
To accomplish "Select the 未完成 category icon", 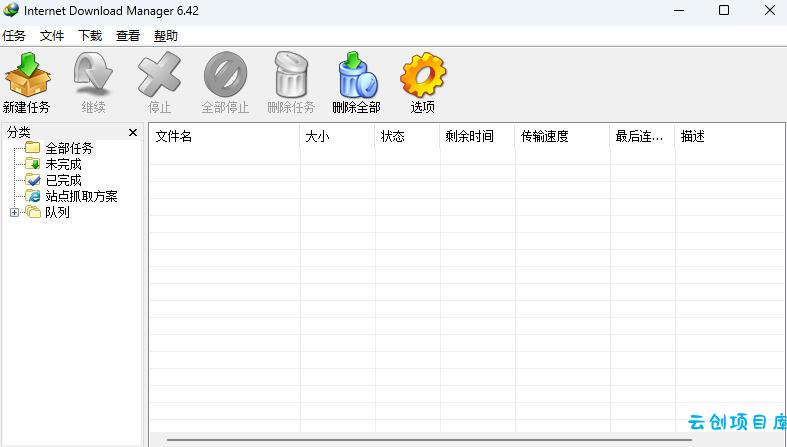I will pyautogui.click(x=33, y=164).
